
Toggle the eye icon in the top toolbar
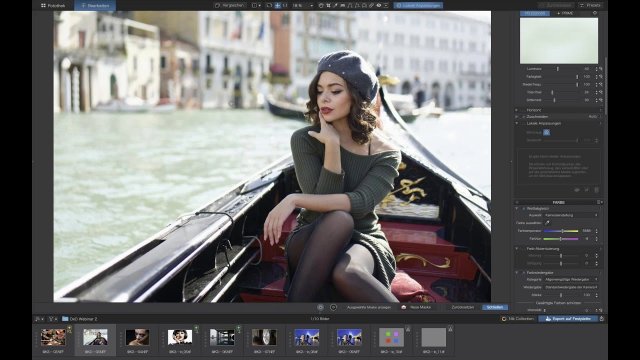coord(379,6)
